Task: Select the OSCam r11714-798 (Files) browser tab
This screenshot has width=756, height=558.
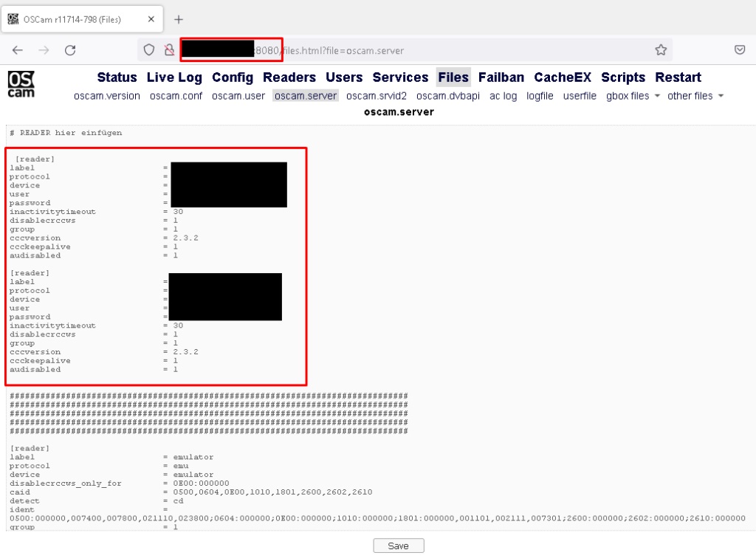Action: [x=83, y=19]
